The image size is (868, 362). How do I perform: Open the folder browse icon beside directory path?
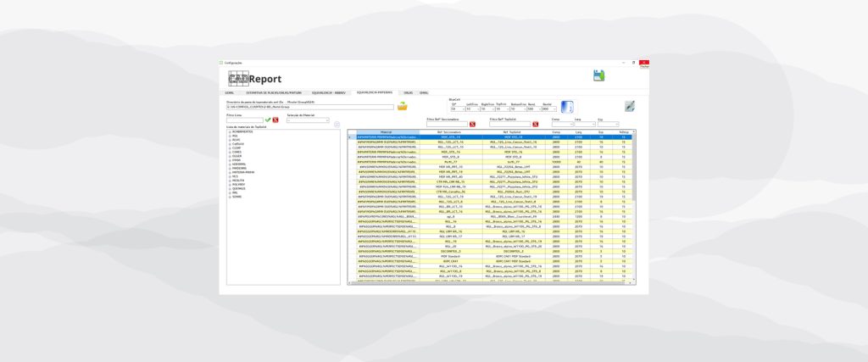pos(402,106)
